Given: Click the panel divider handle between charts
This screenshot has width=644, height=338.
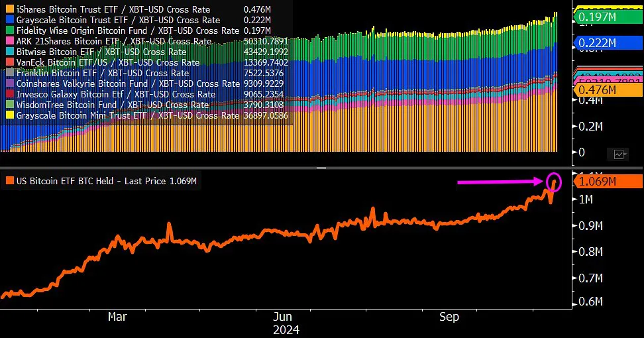Looking at the screenshot, I should (322, 168).
